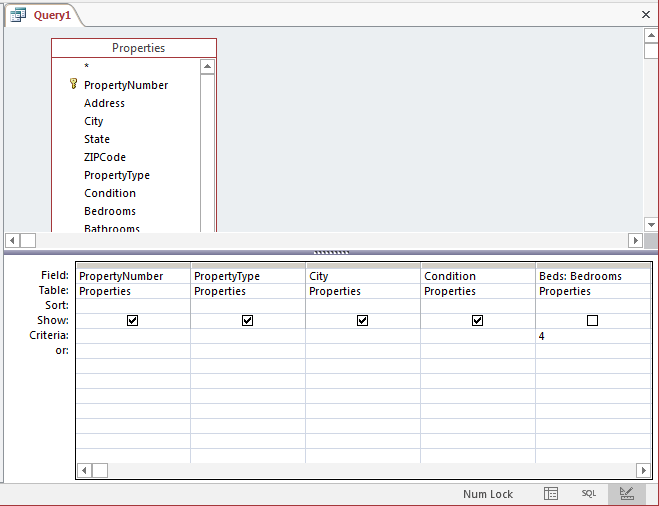Select Design View icon in status bar
The width and height of the screenshot is (659, 506).
pos(626,493)
